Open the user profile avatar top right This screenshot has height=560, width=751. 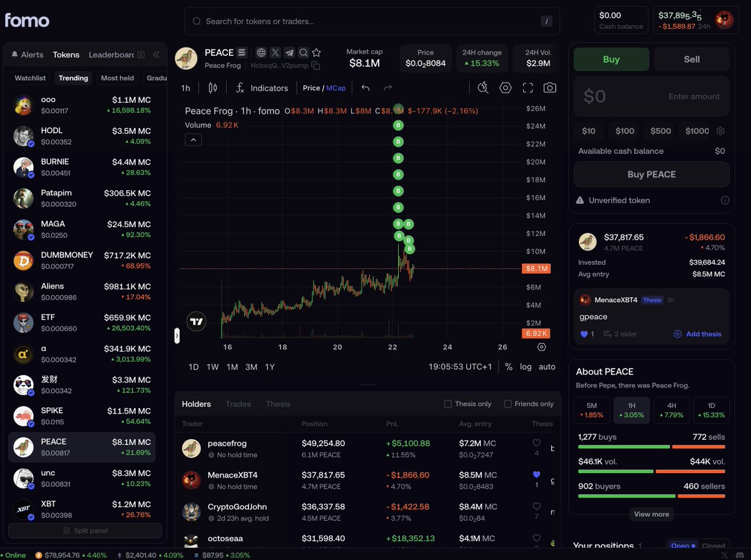pos(725,20)
